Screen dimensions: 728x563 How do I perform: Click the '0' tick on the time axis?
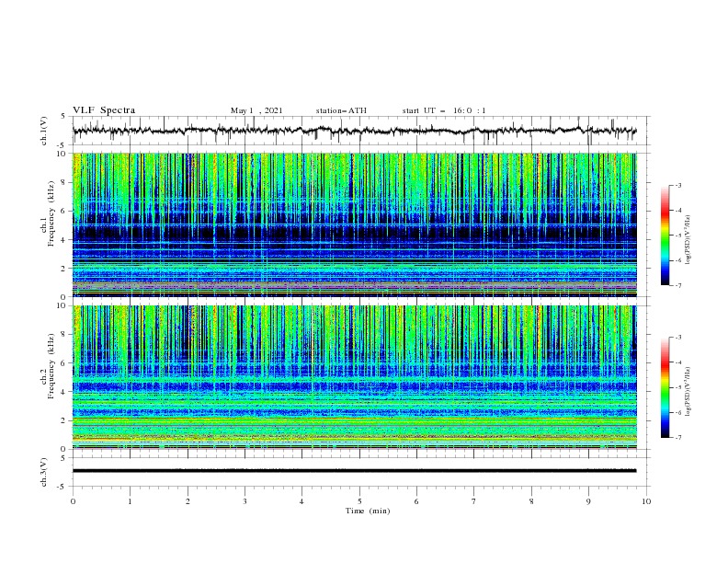coord(73,501)
